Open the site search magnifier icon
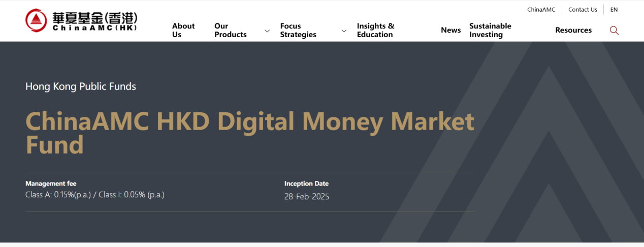 614,30
